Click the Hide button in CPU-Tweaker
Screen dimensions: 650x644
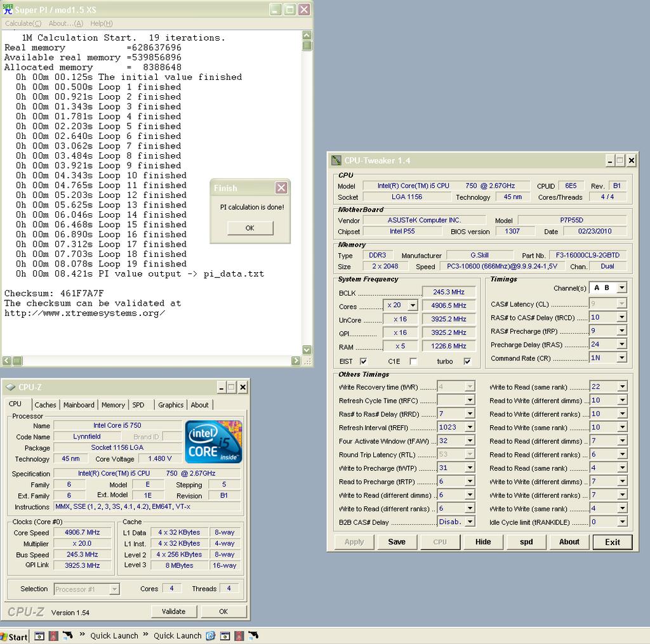(483, 542)
